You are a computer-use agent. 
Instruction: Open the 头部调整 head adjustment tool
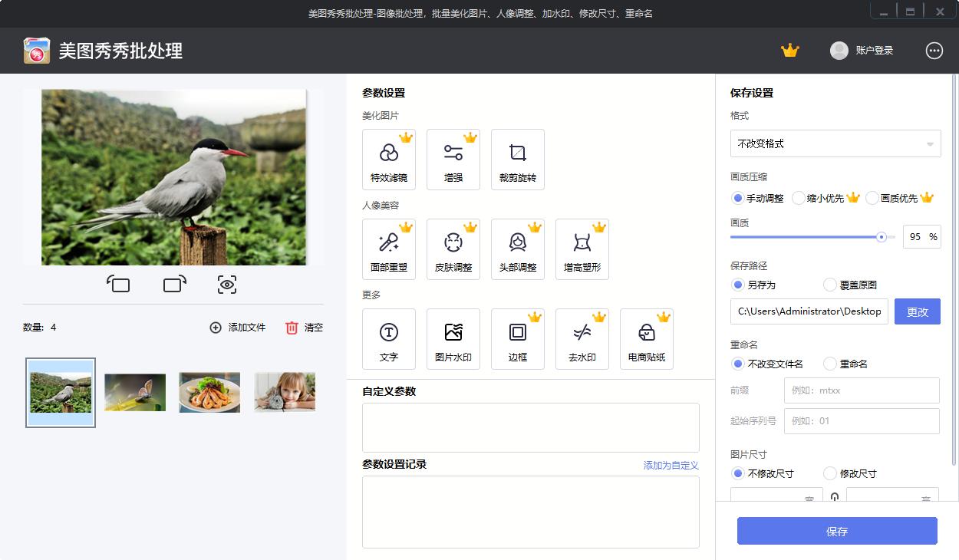(518, 249)
